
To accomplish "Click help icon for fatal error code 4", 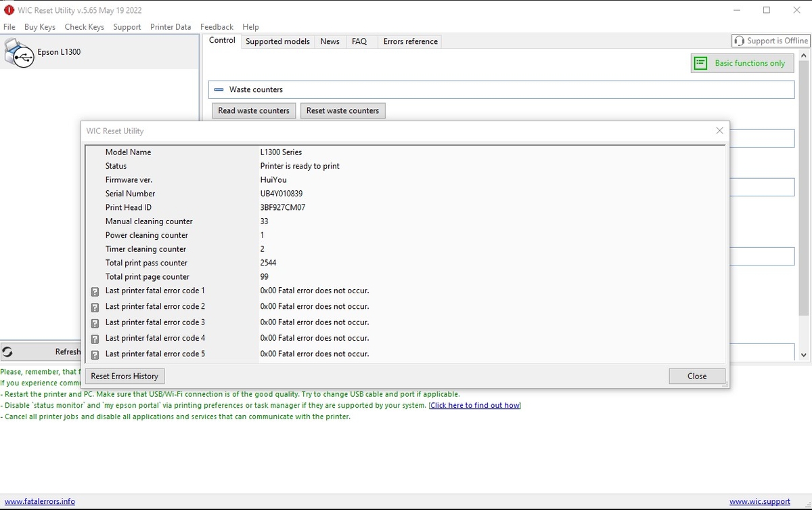I will tap(95, 339).
